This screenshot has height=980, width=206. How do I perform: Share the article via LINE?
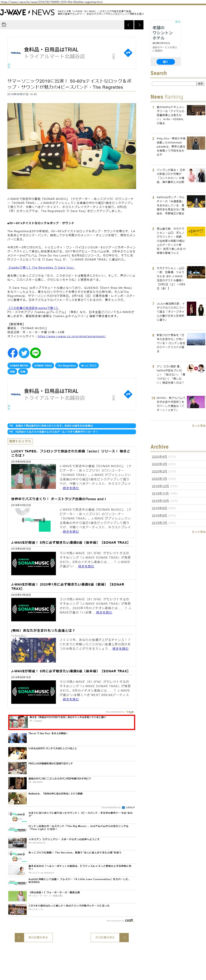tap(35, 353)
